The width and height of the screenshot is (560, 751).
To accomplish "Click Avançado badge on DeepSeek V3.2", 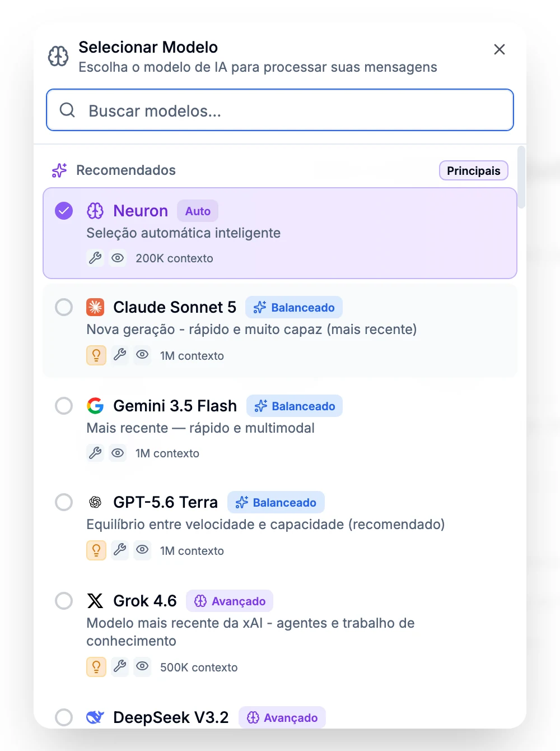I will click(282, 717).
